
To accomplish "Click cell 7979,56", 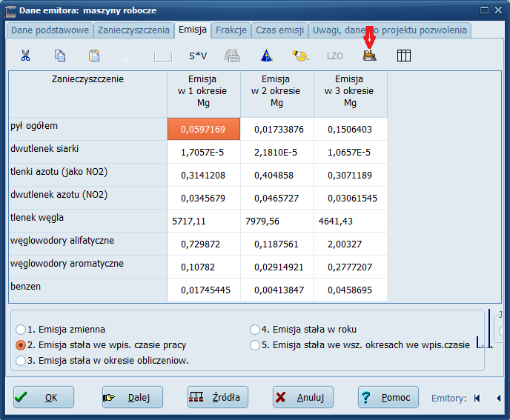I will [277, 221].
